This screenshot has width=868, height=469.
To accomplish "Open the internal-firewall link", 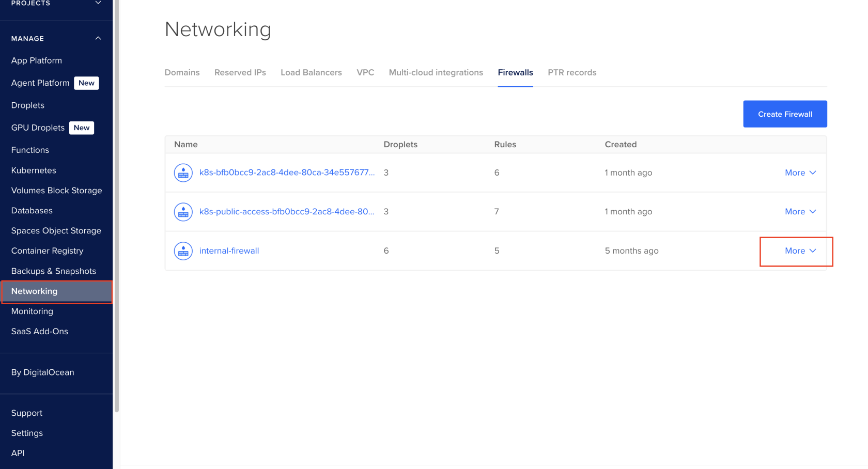I will [229, 251].
